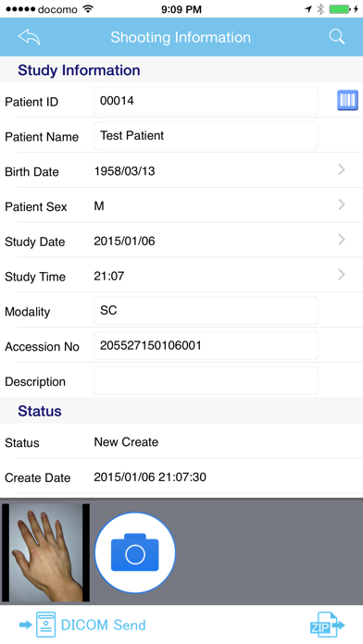
Task: Export study with ZIP icon
Action: tap(327, 625)
